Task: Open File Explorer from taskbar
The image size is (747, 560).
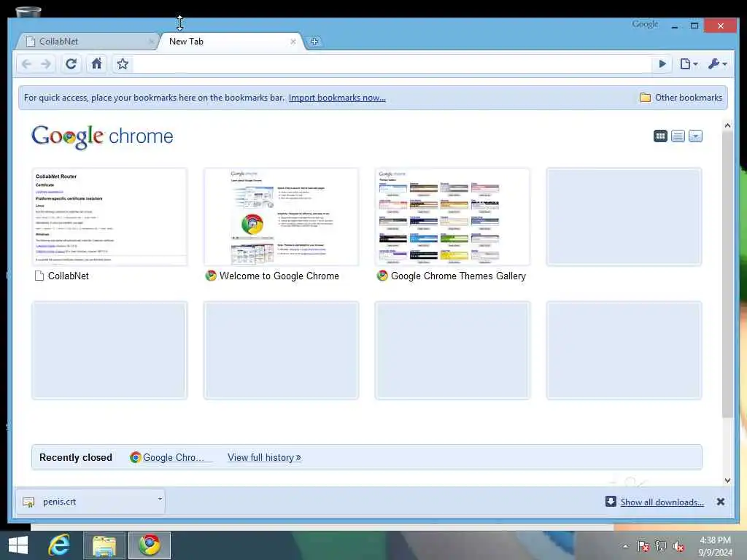Action: point(104,545)
